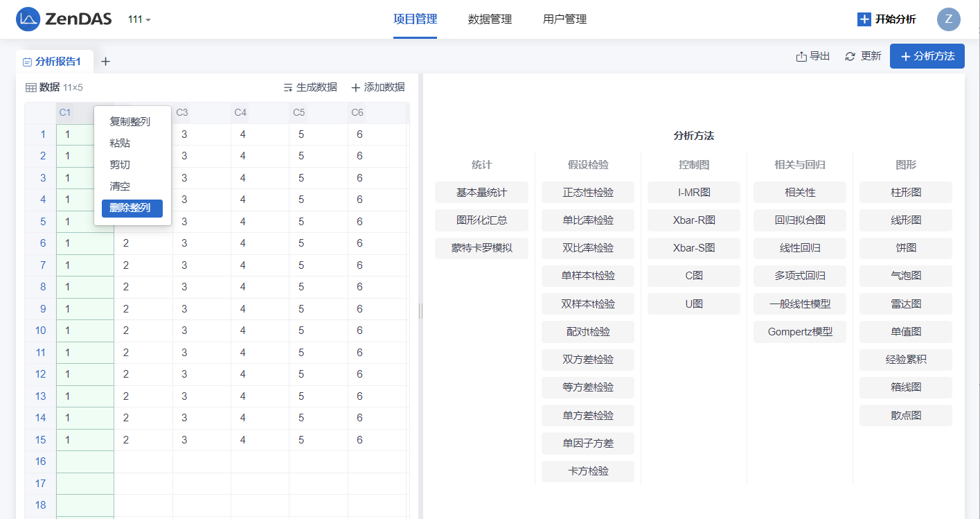Select the Xbar-R chart (Xbar-R图) method

point(693,220)
